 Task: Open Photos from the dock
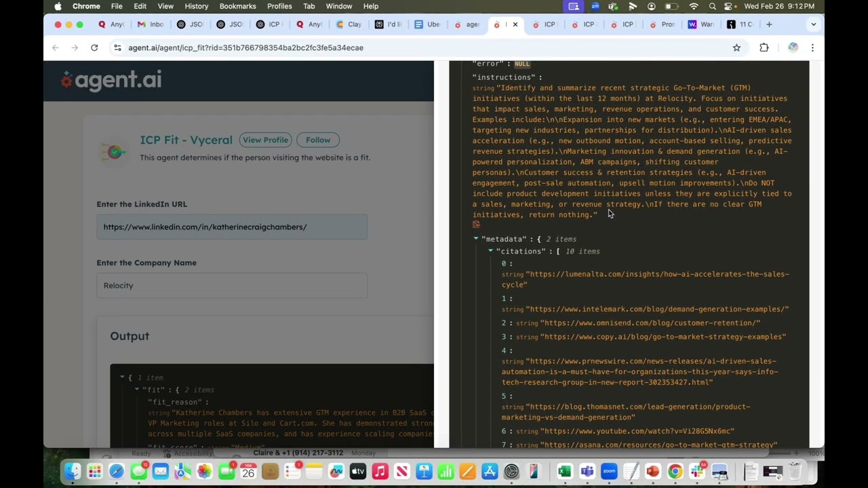point(204,471)
